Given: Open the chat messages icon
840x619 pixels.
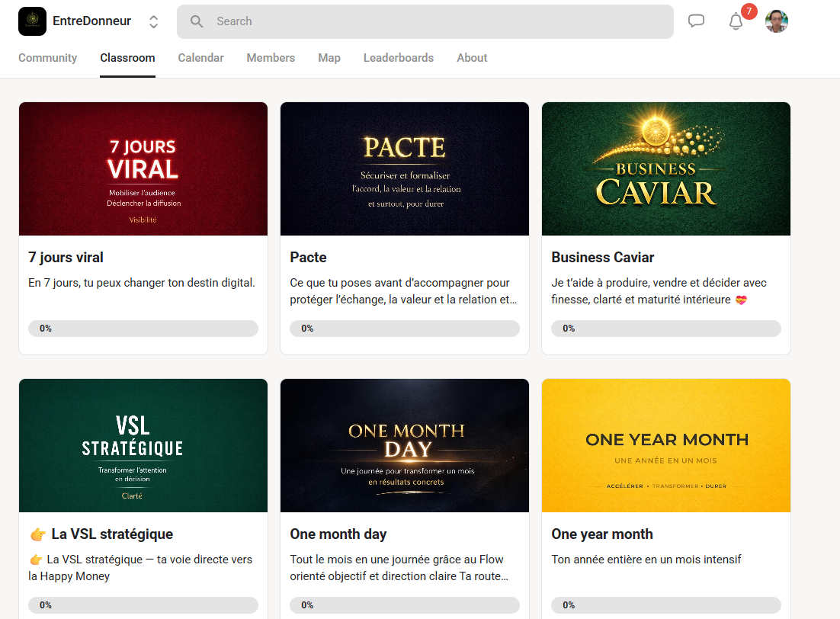Looking at the screenshot, I should tap(696, 21).
